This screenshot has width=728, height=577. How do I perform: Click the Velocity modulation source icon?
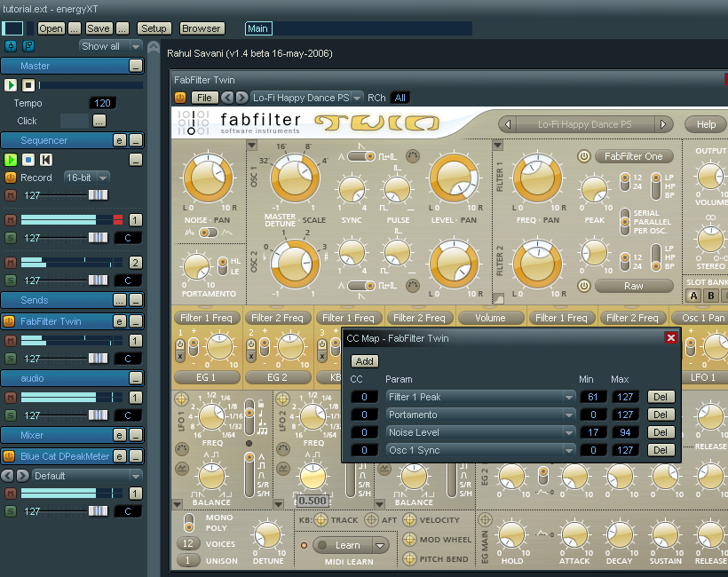coord(409,520)
